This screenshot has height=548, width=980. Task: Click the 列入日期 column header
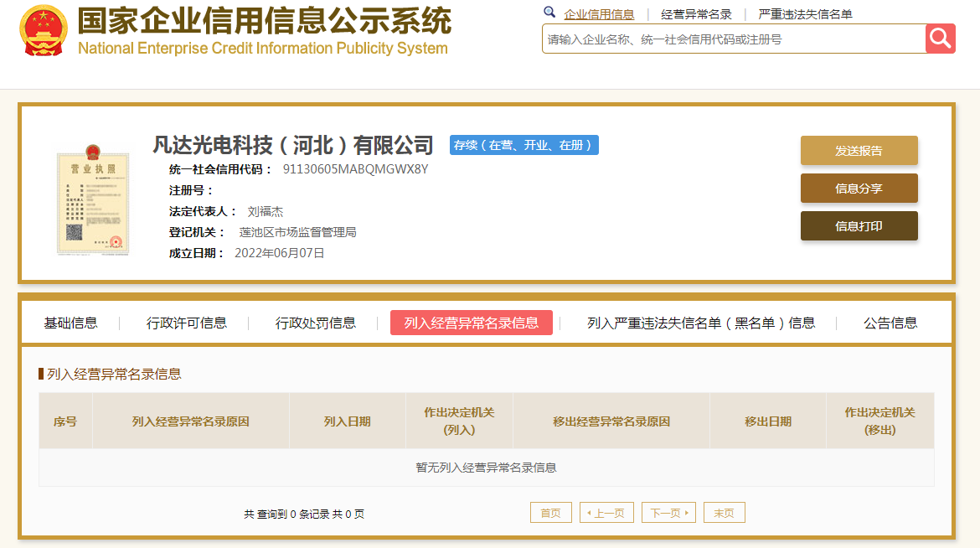tap(347, 421)
